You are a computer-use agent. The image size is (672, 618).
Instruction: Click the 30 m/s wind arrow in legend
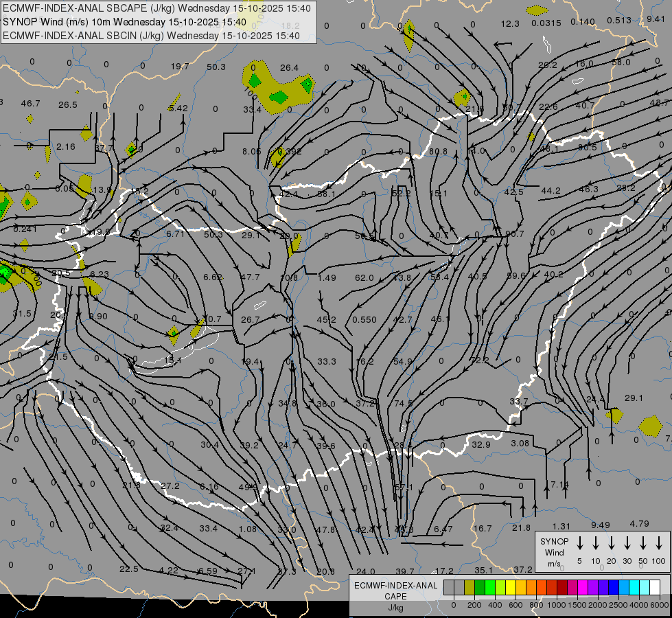click(x=627, y=542)
